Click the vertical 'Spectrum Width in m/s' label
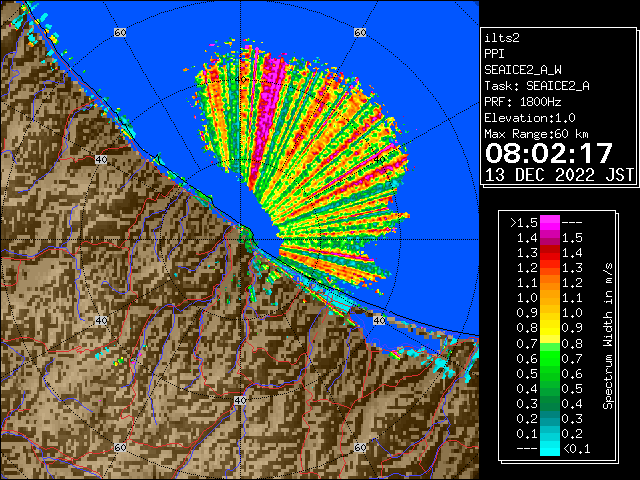Image resolution: width=640 pixels, height=480 pixels. click(x=607, y=336)
